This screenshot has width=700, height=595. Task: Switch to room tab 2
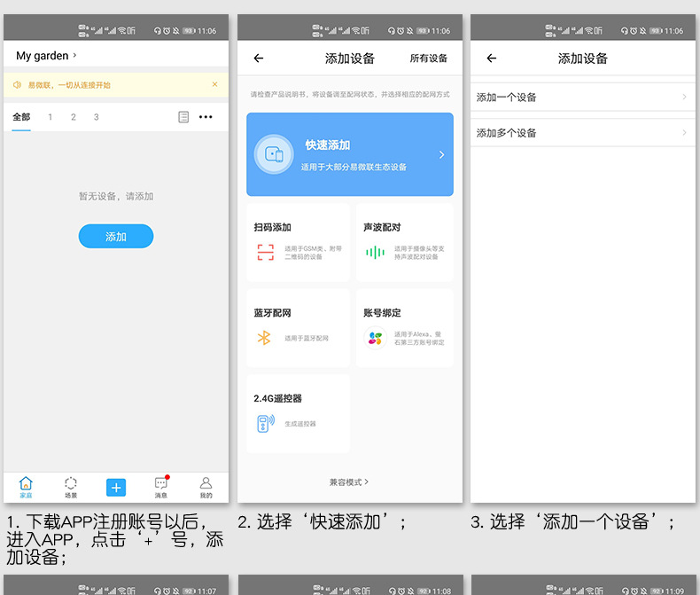[x=74, y=117]
